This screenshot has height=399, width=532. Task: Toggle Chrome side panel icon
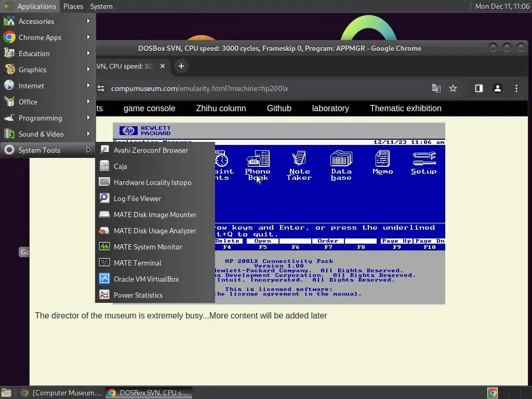(478, 88)
